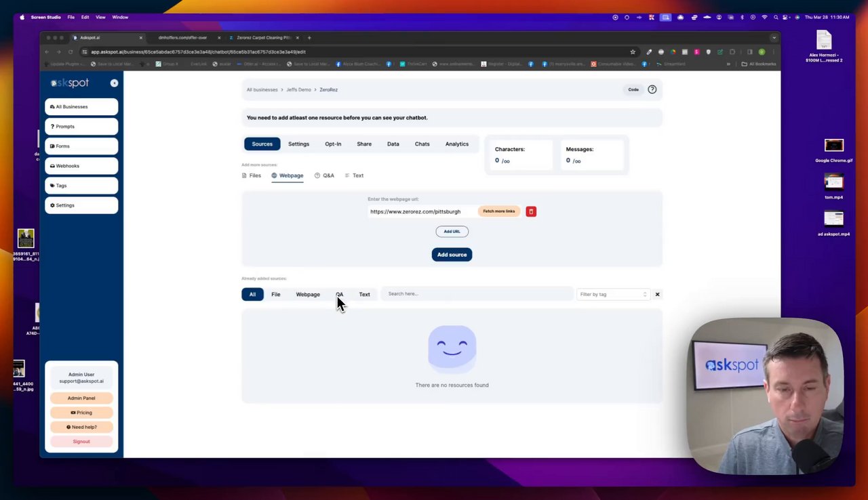Open Prompts in sidebar
This screenshot has height=500, width=868.
[x=81, y=126]
